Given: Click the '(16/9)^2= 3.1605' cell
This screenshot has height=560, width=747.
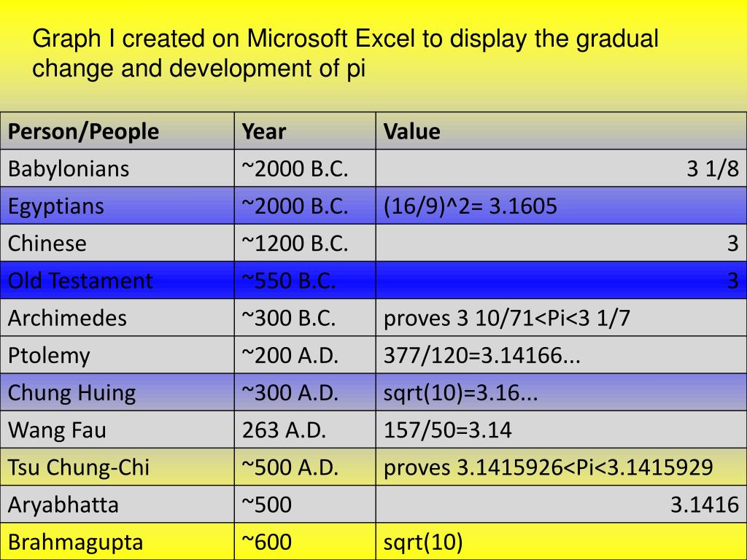Looking at the screenshot, I should (x=561, y=206).
